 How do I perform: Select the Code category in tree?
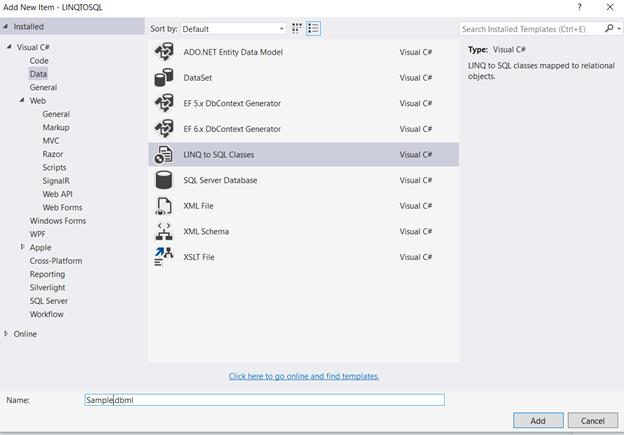click(x=39, y=61)
